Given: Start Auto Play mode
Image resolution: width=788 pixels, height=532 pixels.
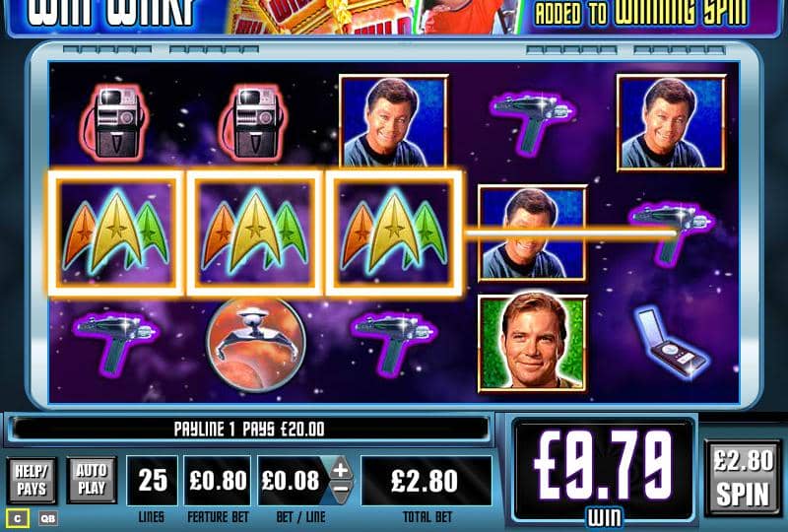Looking at the screenshot, I should (x=92, y=480).
